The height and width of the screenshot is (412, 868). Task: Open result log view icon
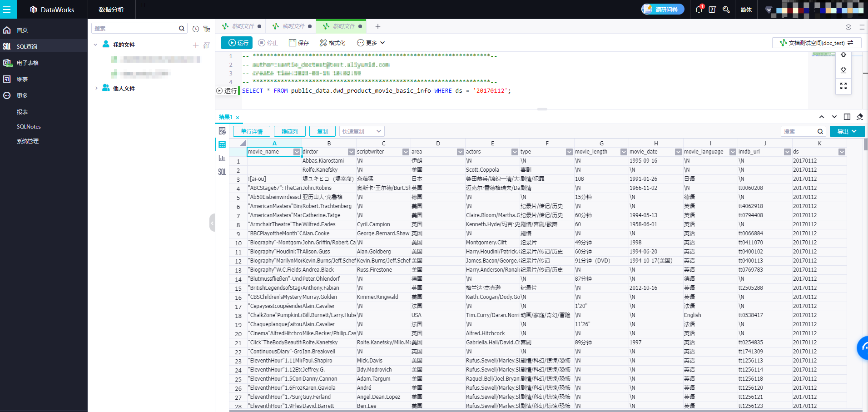(x=222, y=131)
